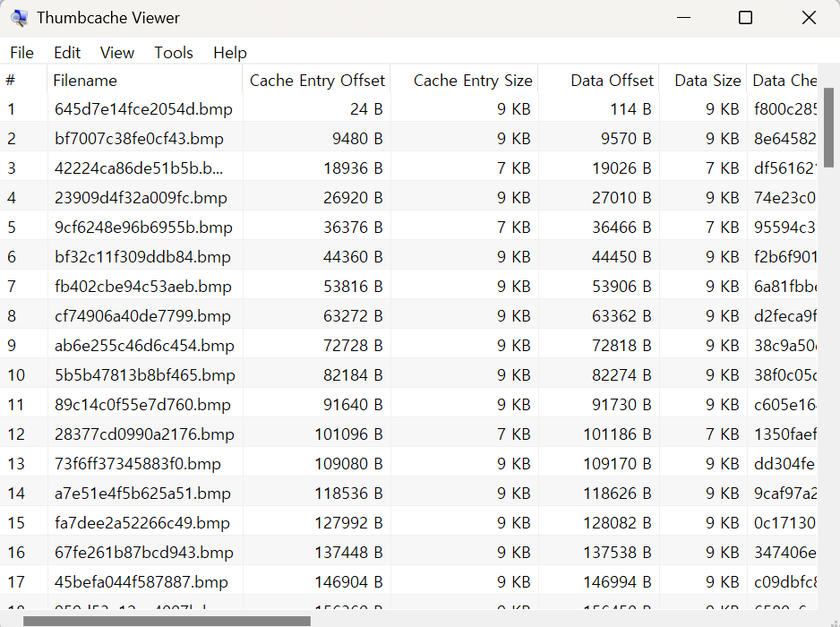Image resolution: width=840 pixels, height=627 pixels.
Task: Sort by the Cache Entry Offset column
Action: pyautogui.click(x=316, y=80)
